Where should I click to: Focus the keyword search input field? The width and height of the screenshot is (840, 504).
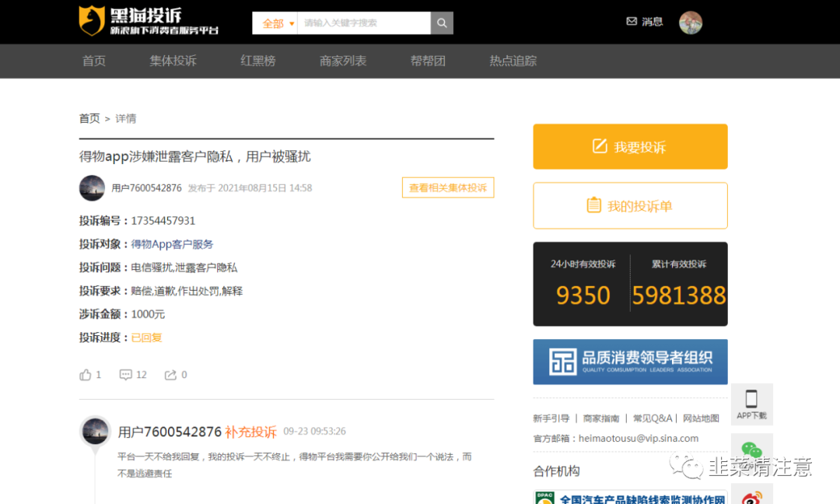pos(364,23)
